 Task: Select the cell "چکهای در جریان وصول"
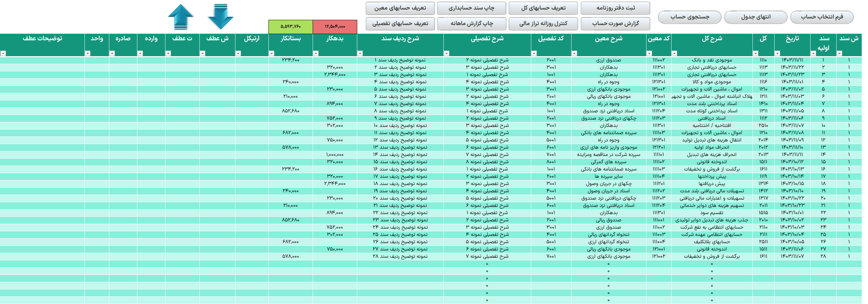(x=608, y=184)
